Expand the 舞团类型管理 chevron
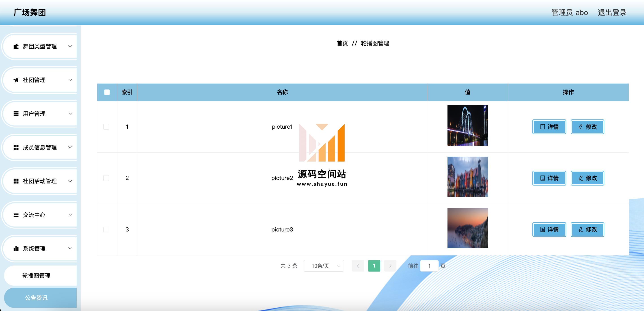Screen dimensions: 644x311 70,46
